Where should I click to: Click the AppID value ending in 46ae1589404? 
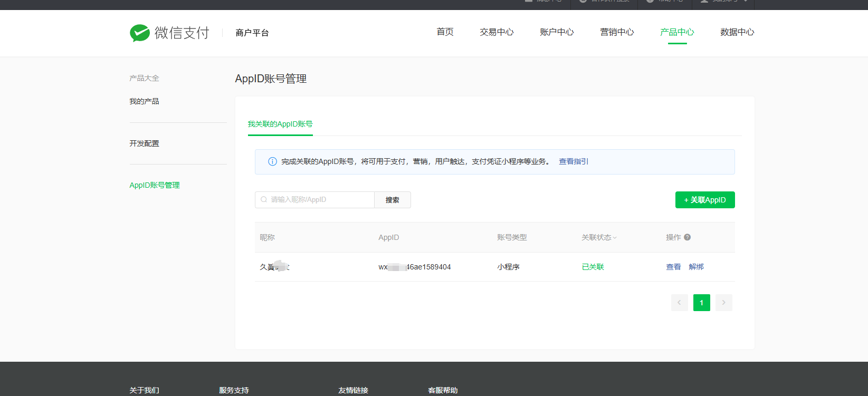414,267
